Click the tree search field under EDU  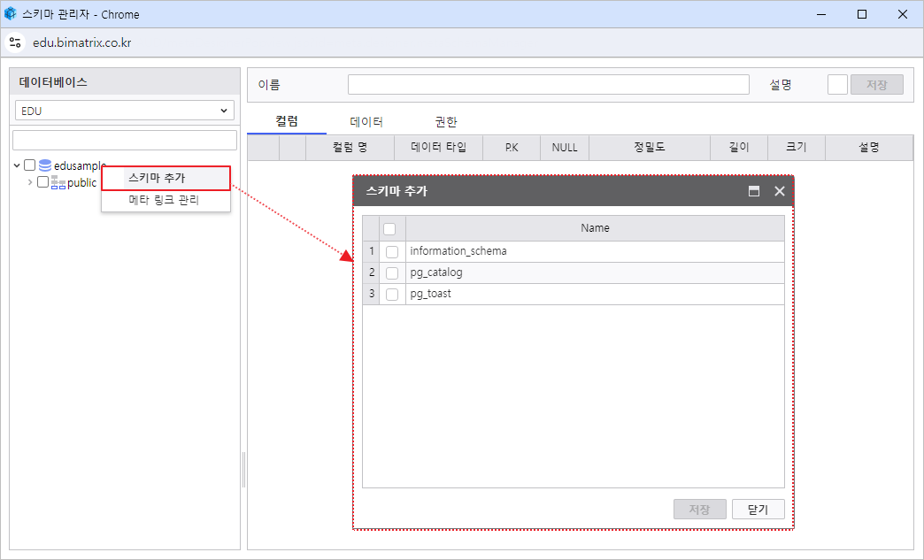coord(125,140)
